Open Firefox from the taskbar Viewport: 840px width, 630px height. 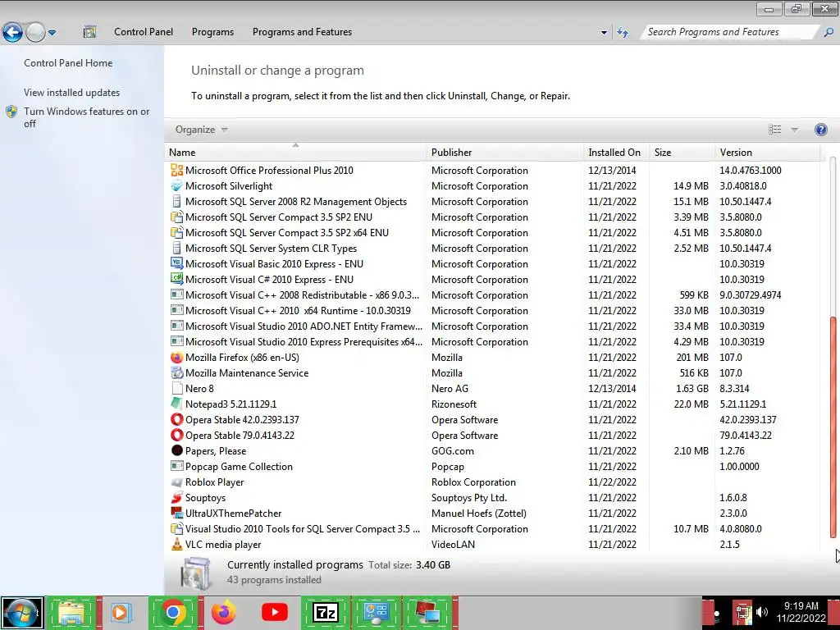pos(223,612)
